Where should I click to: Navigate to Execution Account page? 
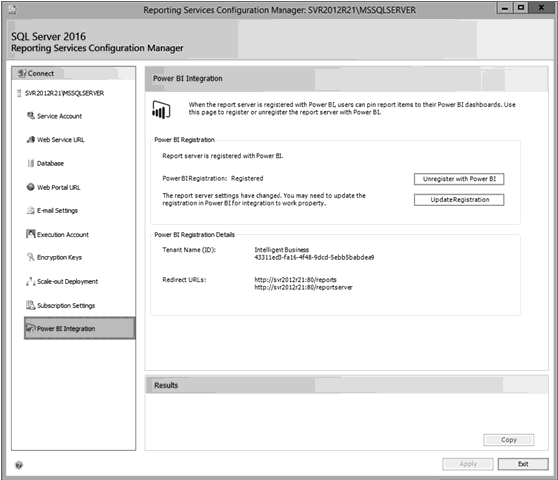coord(63,235)
